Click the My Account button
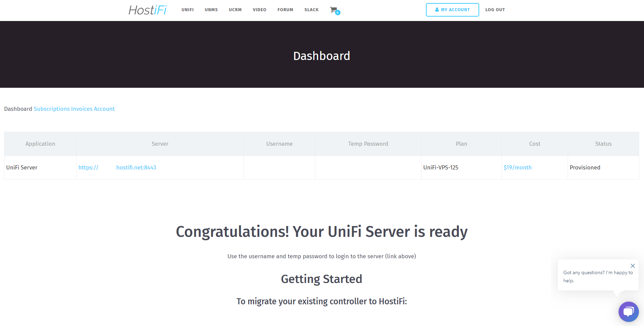644x326 pixels. click(452, 10)
